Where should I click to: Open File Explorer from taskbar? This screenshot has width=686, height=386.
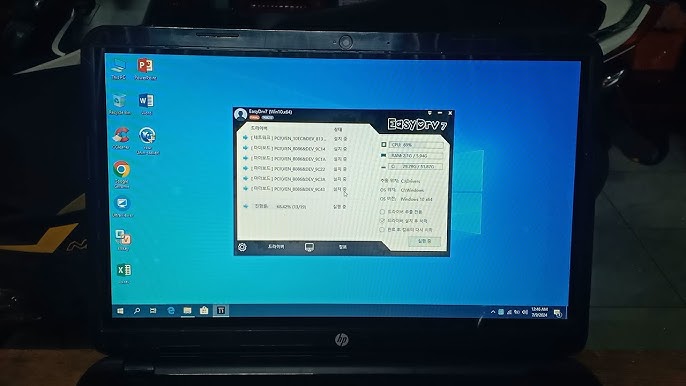(x=187, y=311)
